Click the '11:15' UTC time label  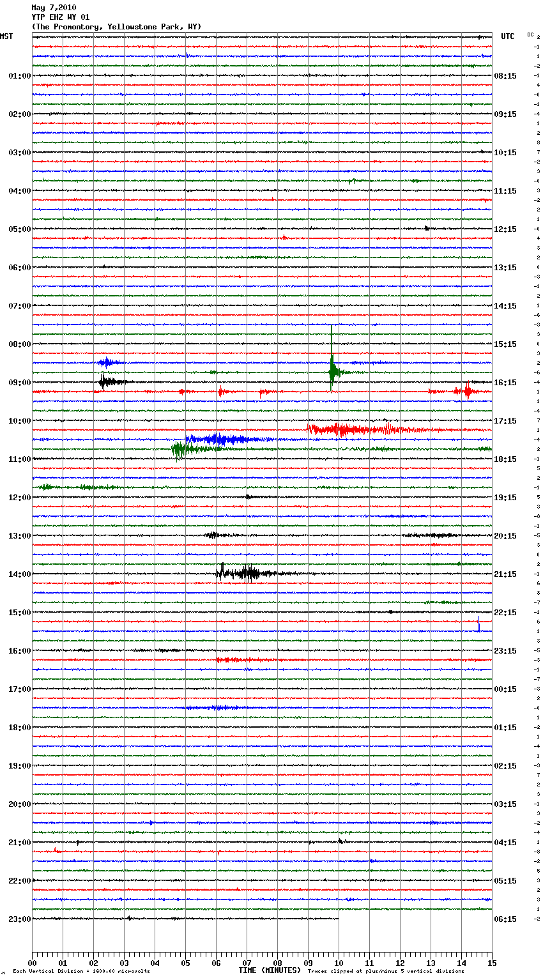(505, 191)
